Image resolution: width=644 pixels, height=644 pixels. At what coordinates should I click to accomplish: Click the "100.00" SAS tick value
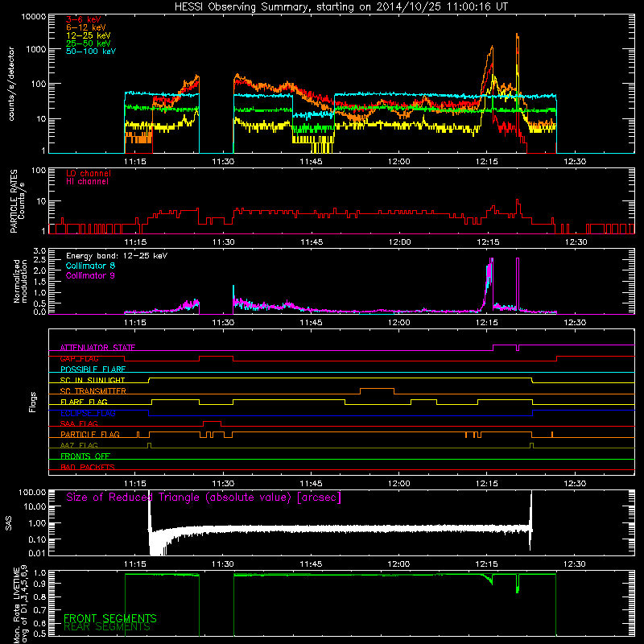point(32,493)
